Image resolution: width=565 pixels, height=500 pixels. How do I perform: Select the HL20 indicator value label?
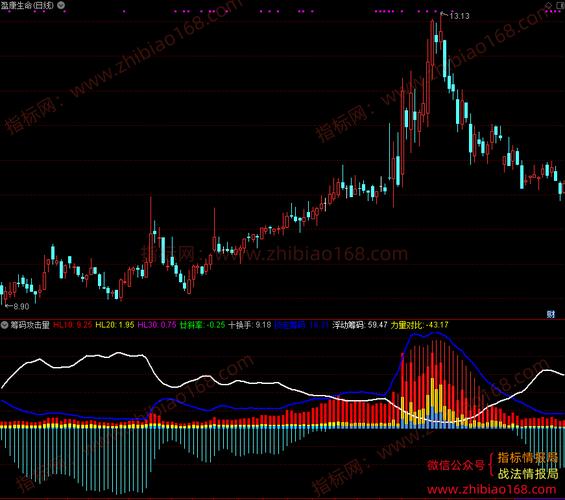(115, 325)
